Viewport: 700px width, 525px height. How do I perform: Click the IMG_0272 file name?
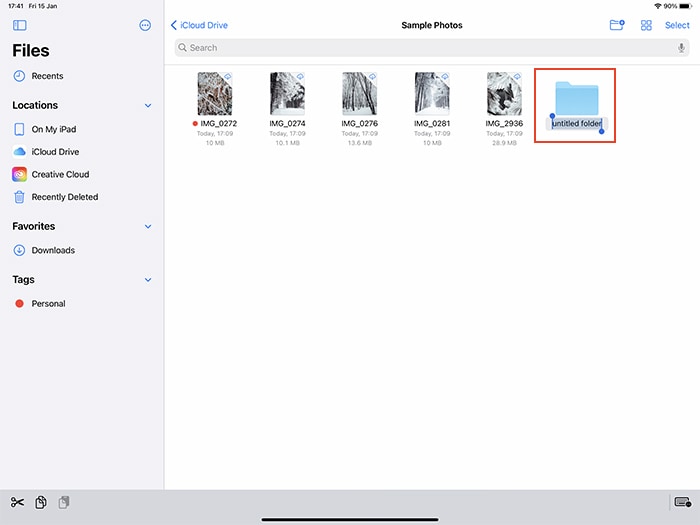click(218, 124)
